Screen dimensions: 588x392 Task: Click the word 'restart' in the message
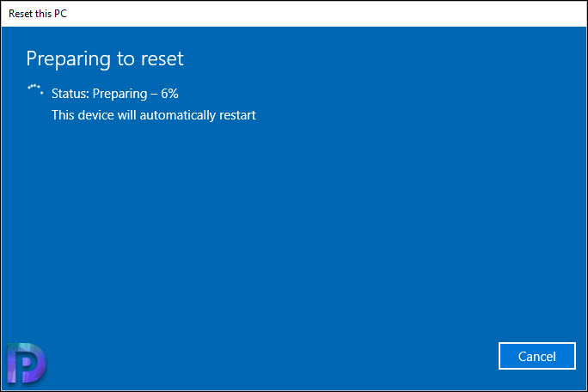(x=237, y=115)
